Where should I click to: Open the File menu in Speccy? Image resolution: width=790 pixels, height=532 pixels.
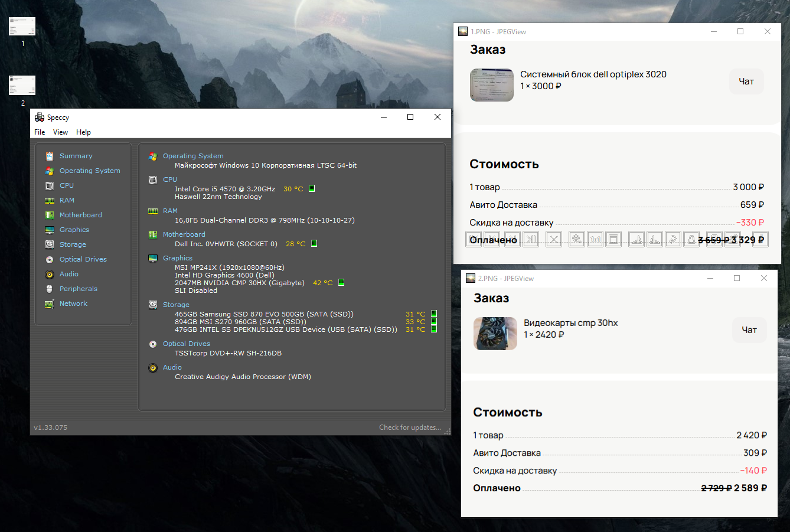click(40, 132)
